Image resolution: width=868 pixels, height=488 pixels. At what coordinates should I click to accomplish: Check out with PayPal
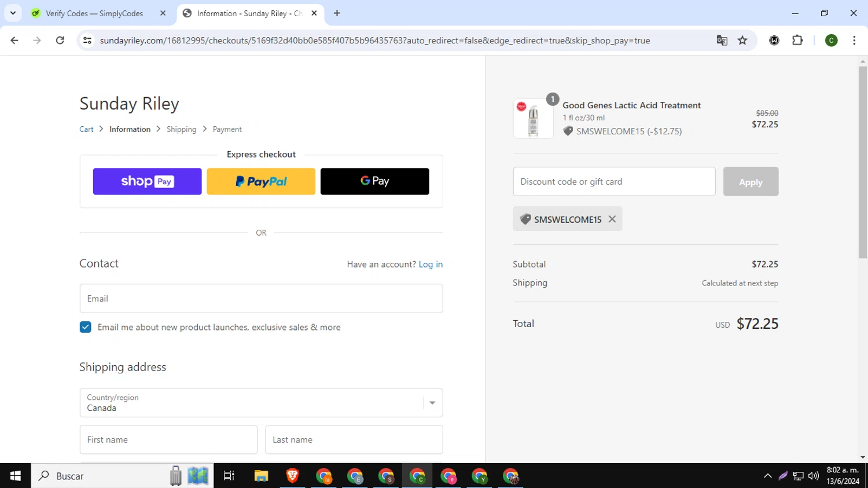click(x=261, y=181)
